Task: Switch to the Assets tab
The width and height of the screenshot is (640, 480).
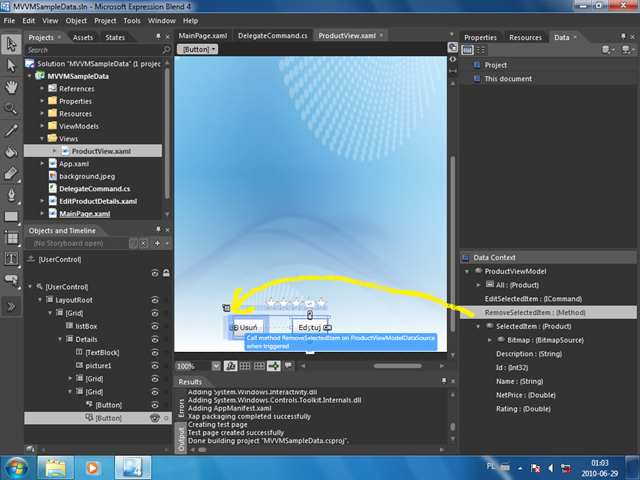Action: point(83,37)
